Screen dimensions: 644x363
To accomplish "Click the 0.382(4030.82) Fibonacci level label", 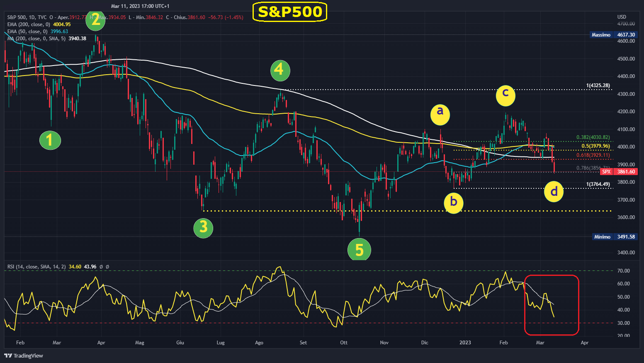I will coord(593,137).
